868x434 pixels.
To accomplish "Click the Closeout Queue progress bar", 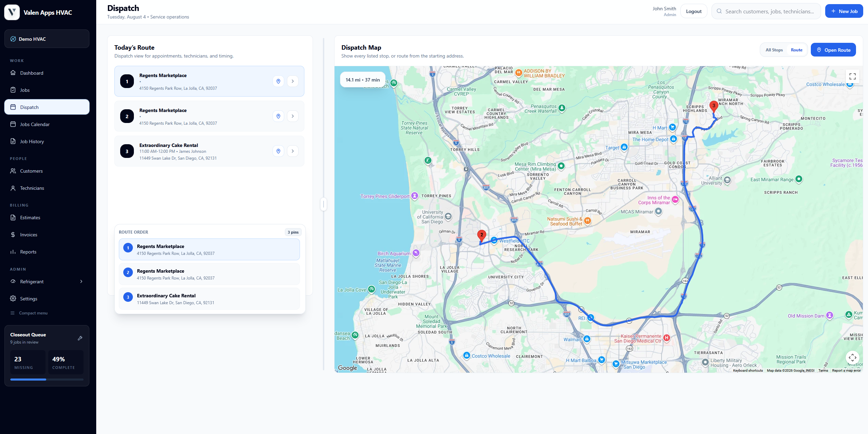I will [47, 380].
